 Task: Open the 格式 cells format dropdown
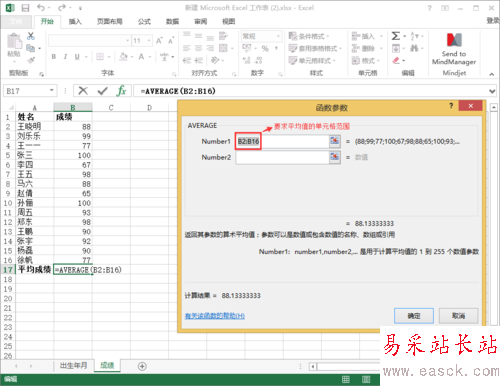[366, 61]
